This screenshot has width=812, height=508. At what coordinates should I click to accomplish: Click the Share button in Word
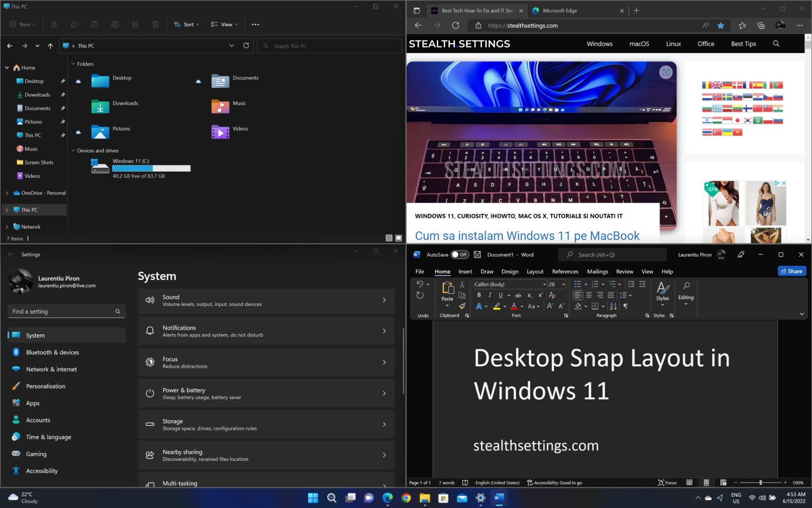[792, 271]
